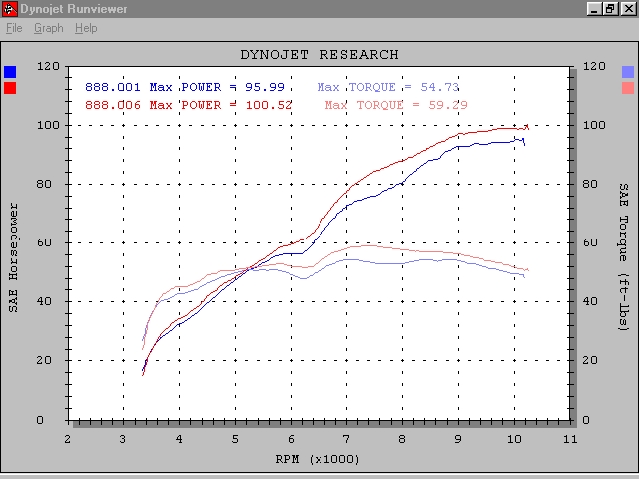The image size is (640, 480).
Task: Click the 'SAE Horsepower' axis label
Action: click(13, 258)
